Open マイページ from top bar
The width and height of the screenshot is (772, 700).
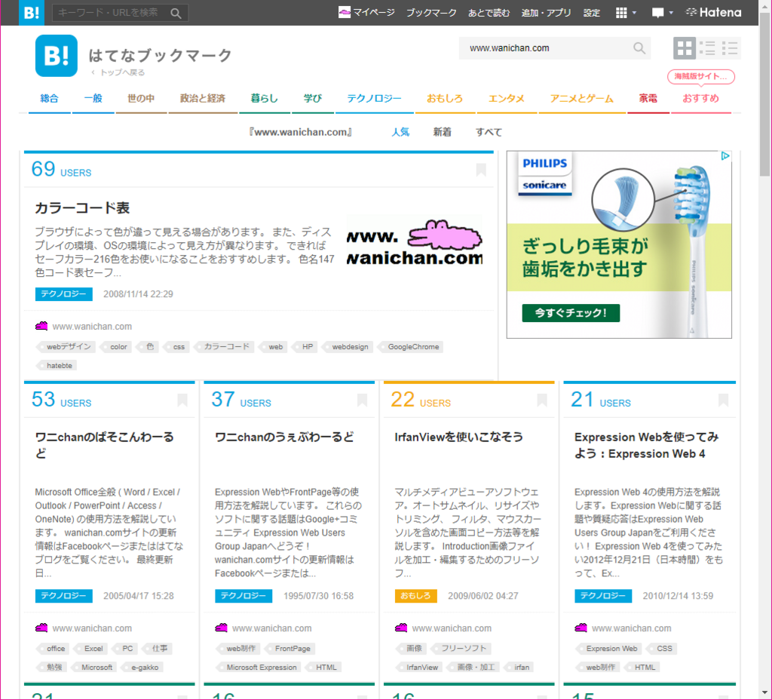click(367, 12)
